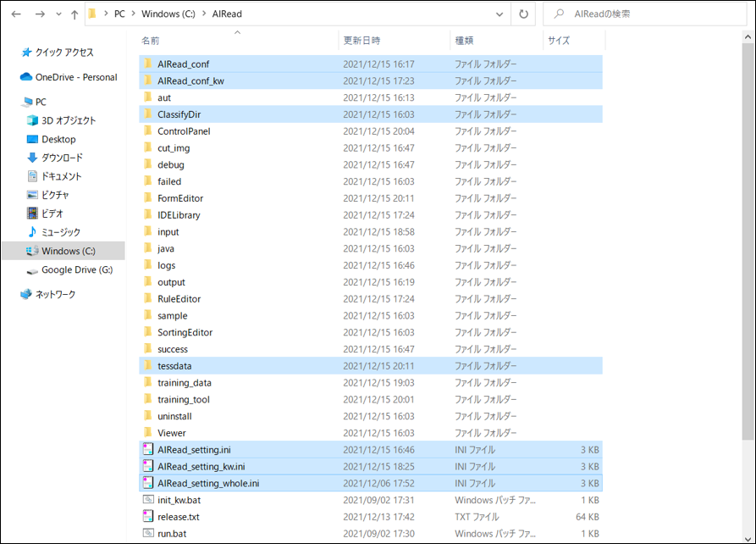756x544 pixels.
Task: Click the RuleEditor folder icon
Action: [x=148, y=298]
